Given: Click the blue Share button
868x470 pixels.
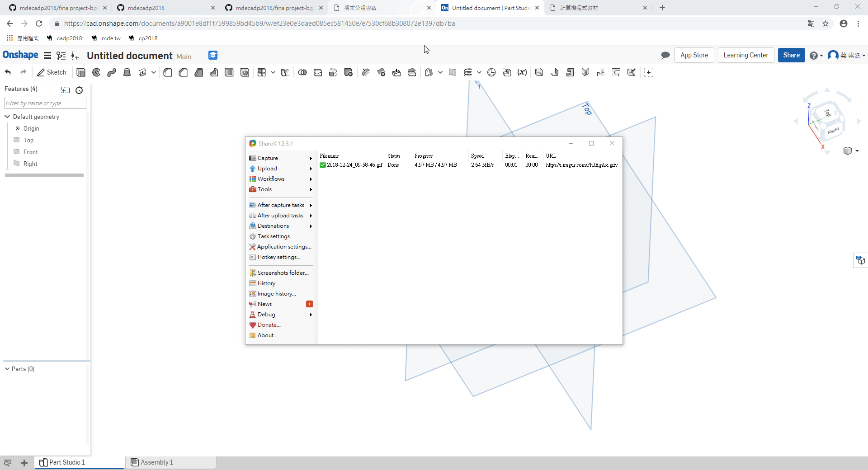Looking at the screenshot, I should point(791,55).
